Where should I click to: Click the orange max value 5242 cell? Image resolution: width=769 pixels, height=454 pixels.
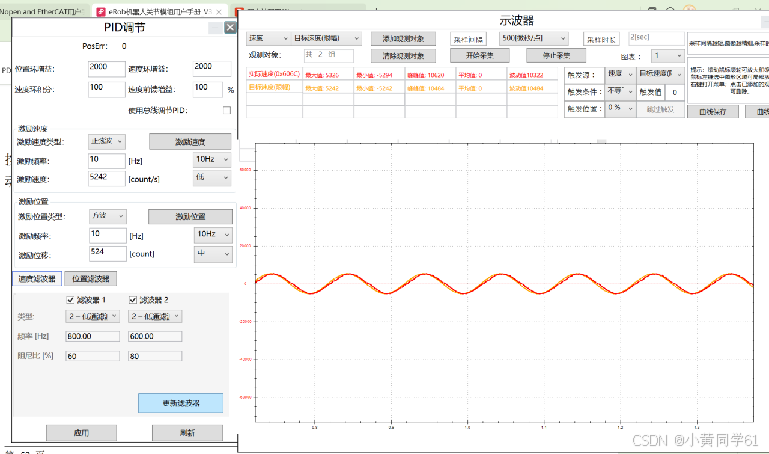[x=328, y=88]
